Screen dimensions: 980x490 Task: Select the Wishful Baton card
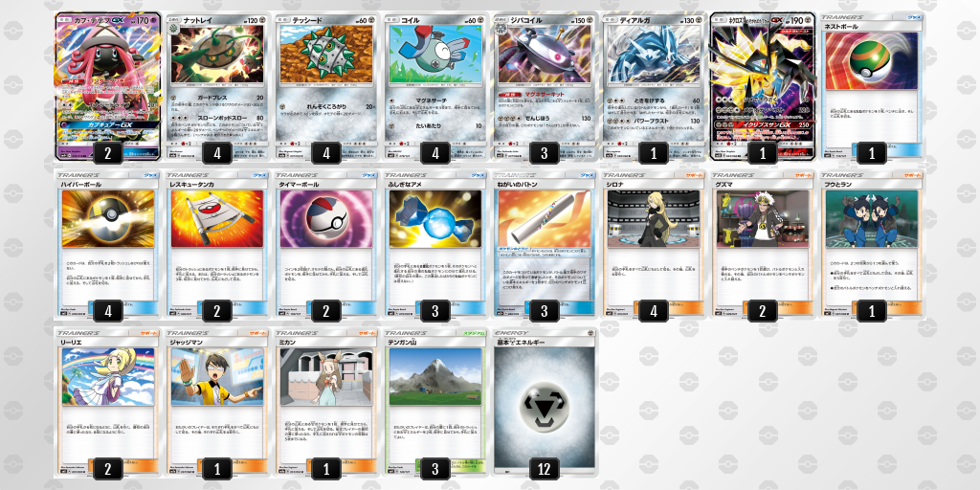pos(544,244)
